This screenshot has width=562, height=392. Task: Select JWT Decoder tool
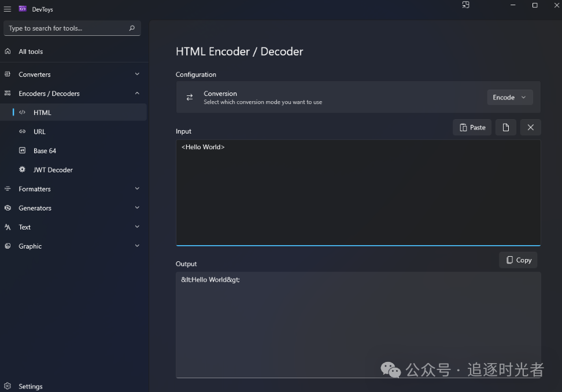point(73,169)
